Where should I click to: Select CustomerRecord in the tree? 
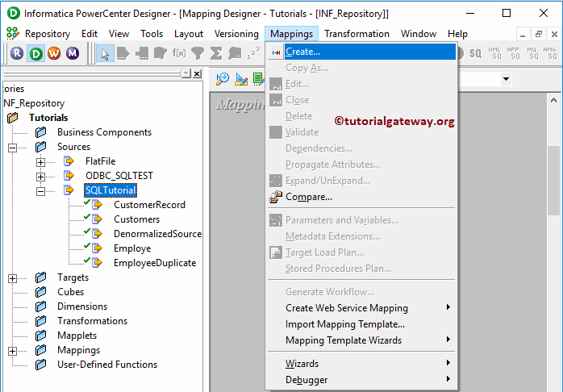click(149, 205)
